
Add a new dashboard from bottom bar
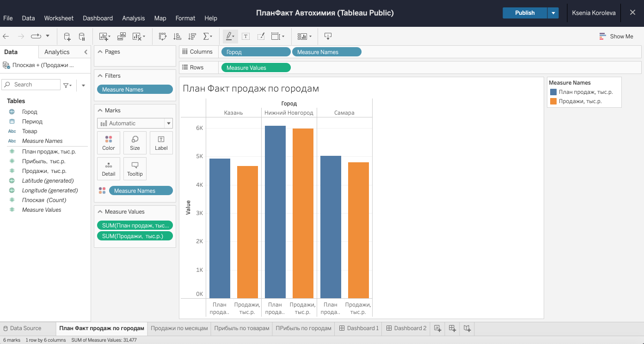(x=453, y=328)
